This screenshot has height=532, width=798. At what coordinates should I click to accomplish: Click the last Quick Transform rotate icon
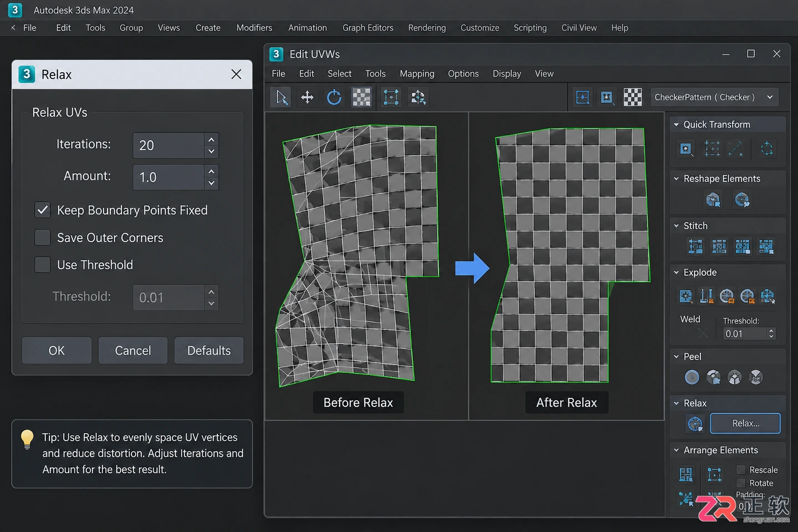(767, 149)
